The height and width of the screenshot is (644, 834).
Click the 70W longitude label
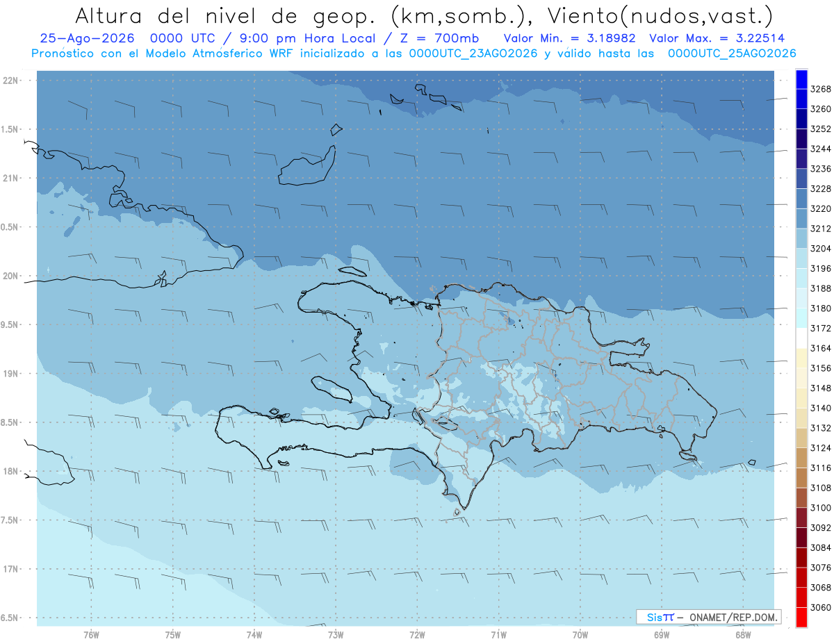click(x=580, y=634)
